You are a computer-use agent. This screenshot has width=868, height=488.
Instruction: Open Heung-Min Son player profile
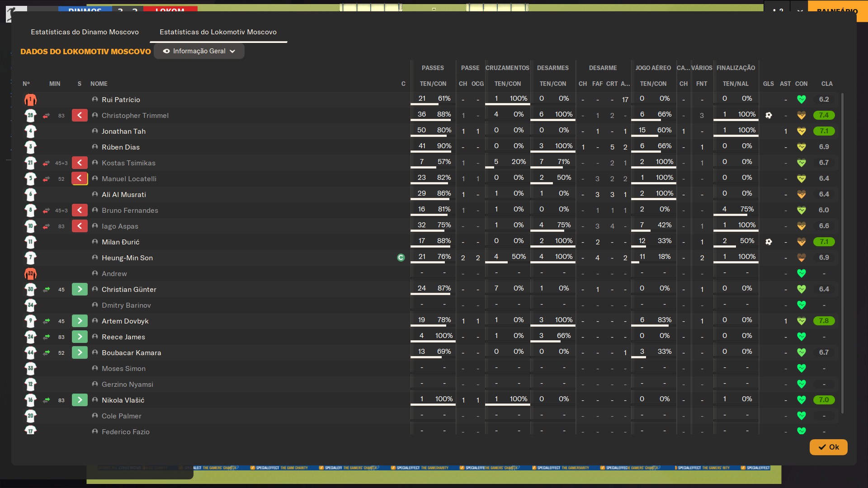(127, 258)
